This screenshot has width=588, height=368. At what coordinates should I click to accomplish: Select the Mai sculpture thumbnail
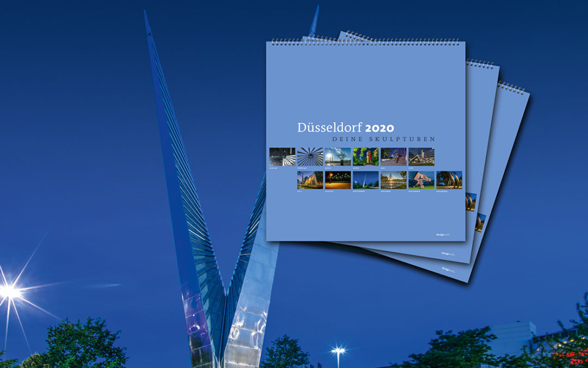pos(393,156)
